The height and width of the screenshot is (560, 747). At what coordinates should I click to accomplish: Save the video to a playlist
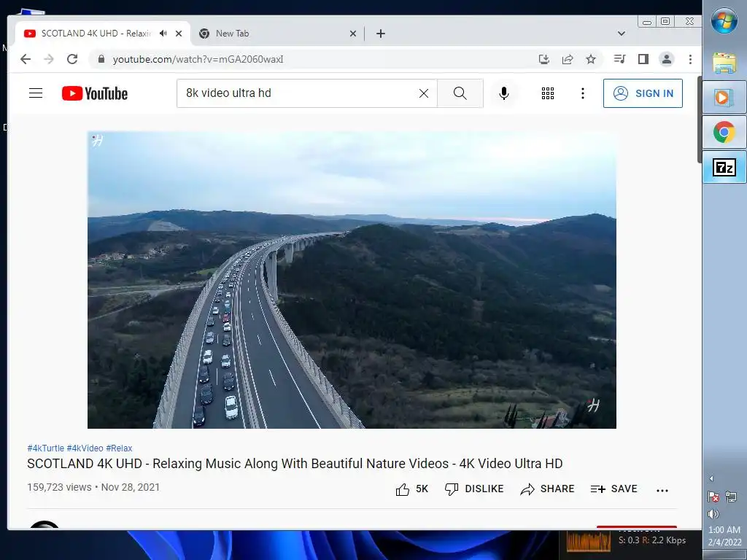(614, 489)
